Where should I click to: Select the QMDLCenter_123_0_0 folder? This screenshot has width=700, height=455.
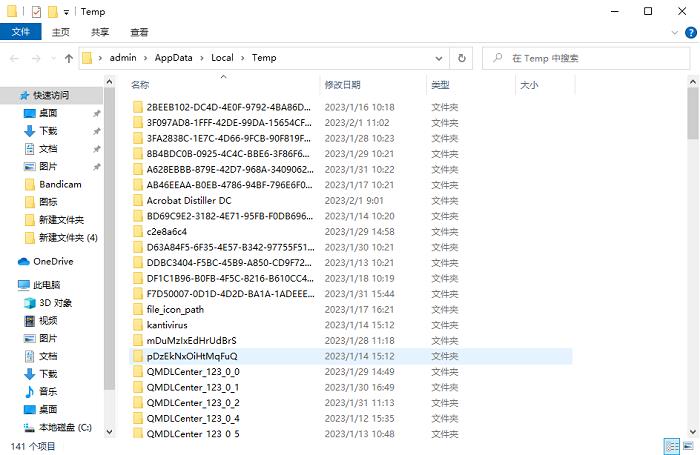(x=193, y=372)
